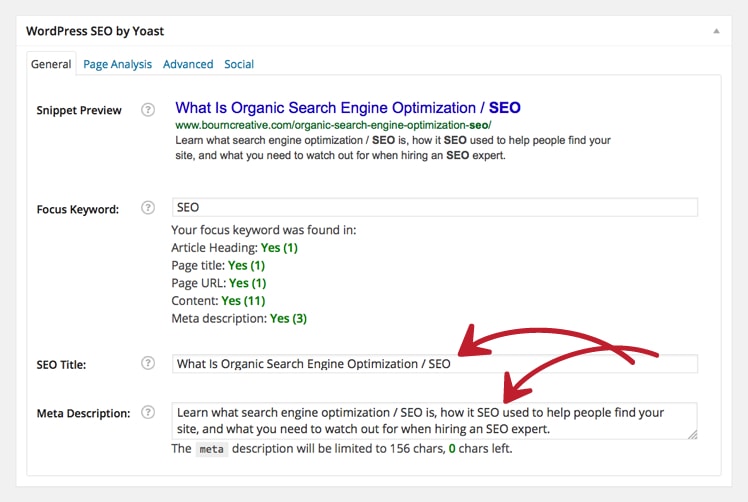The image size is (748, 502).
Task: Grab the Meta Description textarea resize handle
Action: coord(693,434)
